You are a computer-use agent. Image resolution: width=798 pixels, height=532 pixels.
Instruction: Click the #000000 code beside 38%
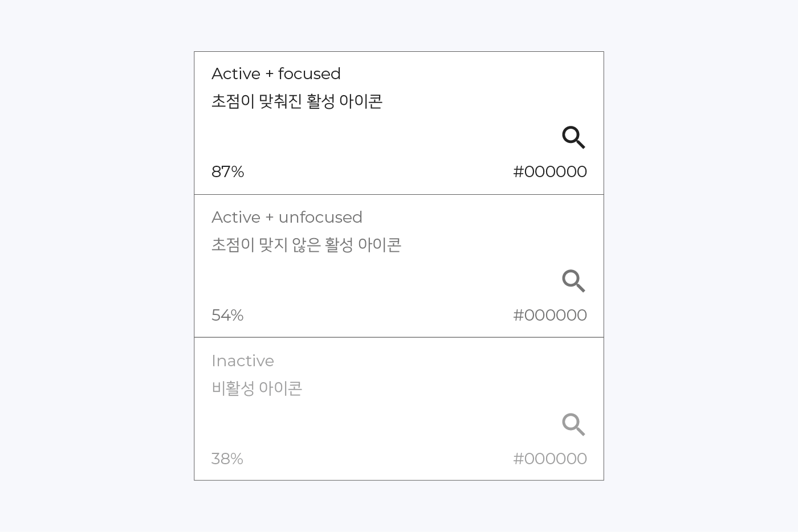click(x=550, y=459)
